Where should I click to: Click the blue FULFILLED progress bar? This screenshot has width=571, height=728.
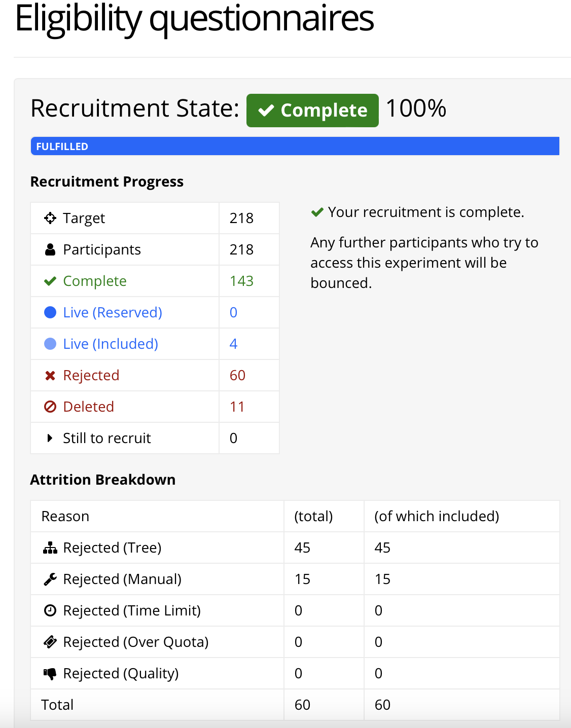point(295,146)
